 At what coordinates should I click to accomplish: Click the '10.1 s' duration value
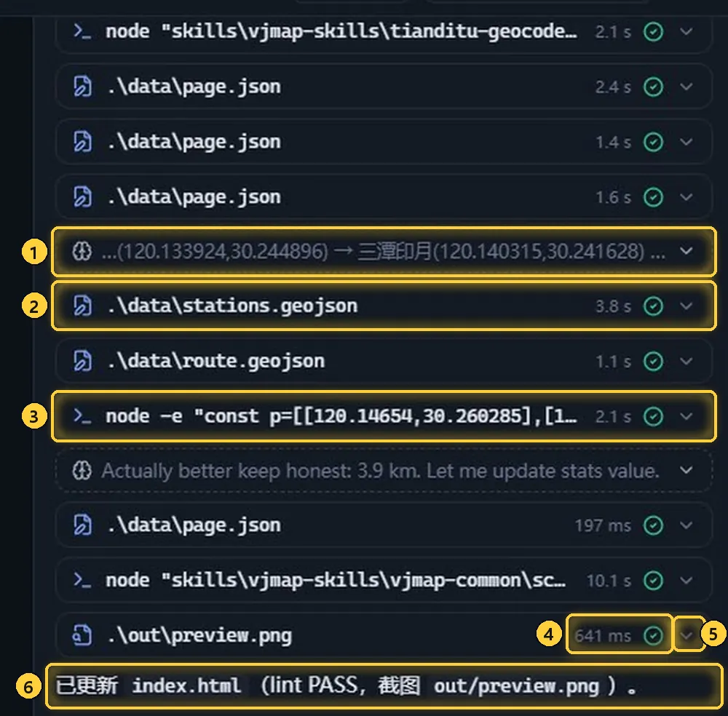pyautogui.click(x=609, y=581)
